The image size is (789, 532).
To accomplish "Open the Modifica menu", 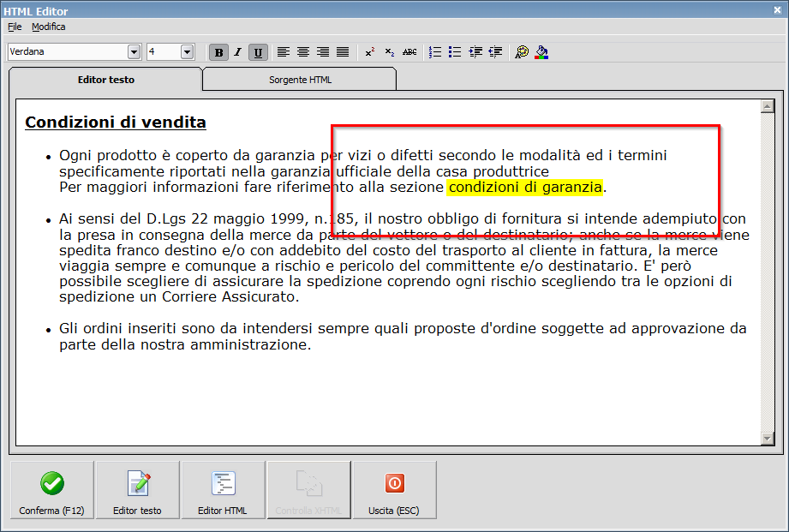I will (x=48, y=27).
